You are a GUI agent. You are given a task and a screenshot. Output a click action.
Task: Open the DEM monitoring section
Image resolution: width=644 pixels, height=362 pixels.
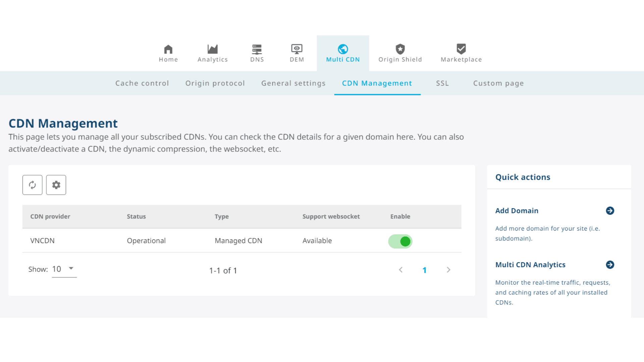point(297,54)
